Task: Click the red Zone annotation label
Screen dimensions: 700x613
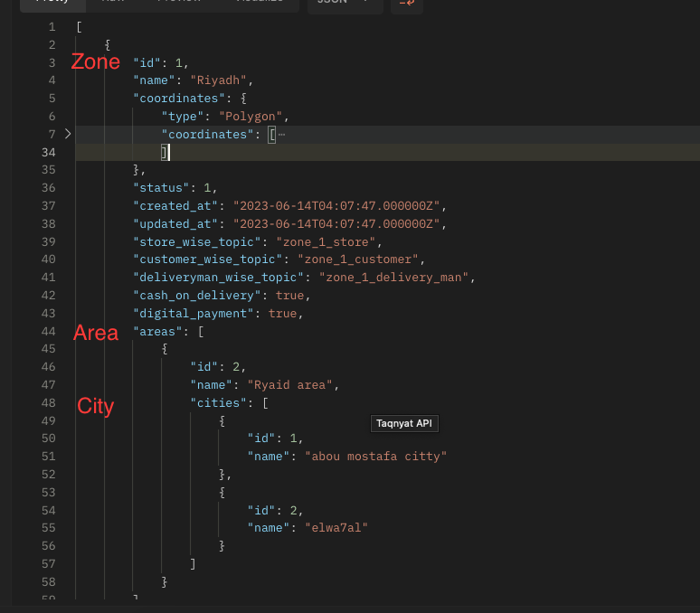Action: click(96, 61)
